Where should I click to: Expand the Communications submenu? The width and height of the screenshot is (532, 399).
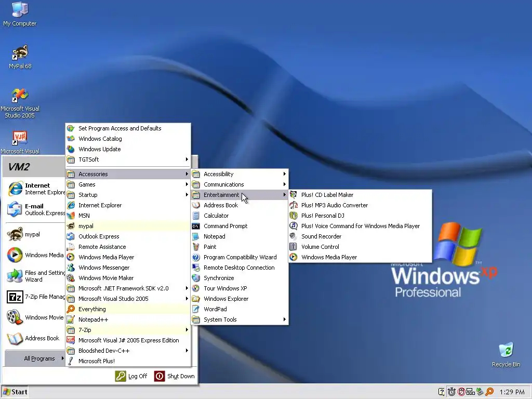pos(240,184)
